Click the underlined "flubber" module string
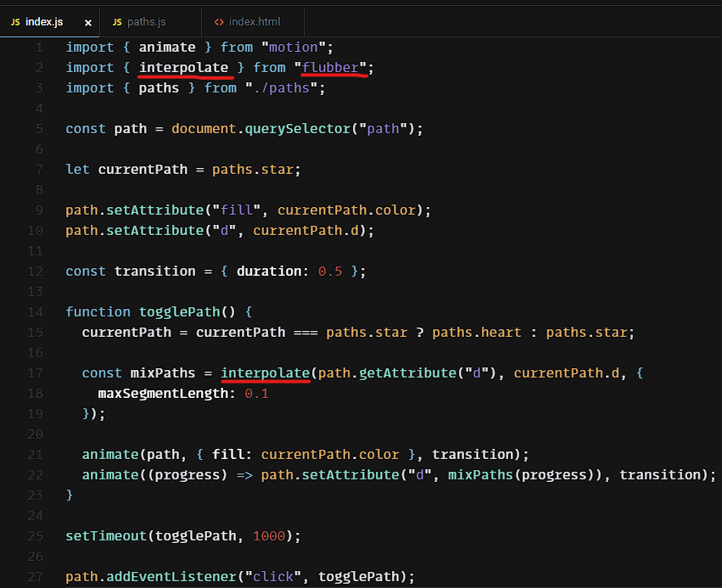Viewport: 722px width, 588px height. [334, 67]
